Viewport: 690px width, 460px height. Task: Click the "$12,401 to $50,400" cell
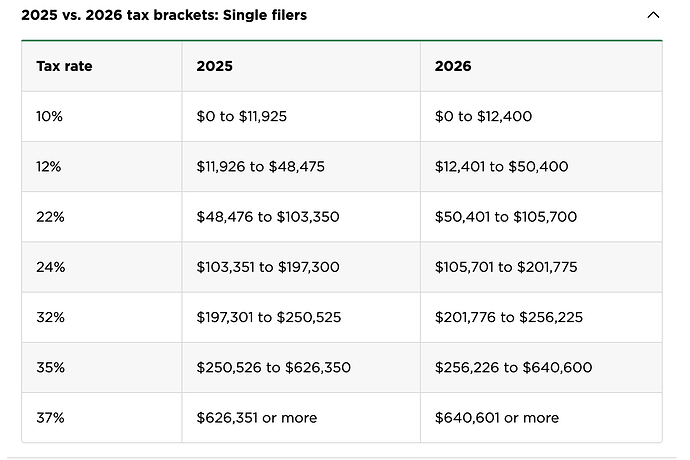click(x=501, y=167)
